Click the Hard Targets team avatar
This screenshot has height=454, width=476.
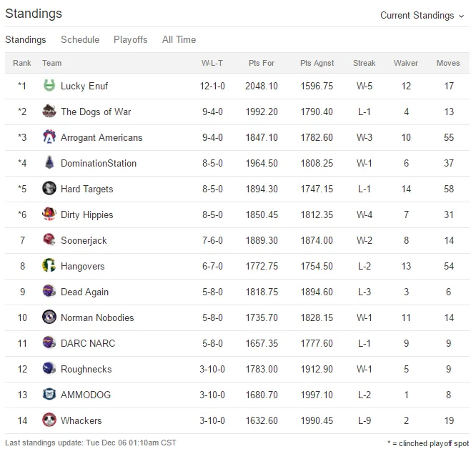tap(49, 188)
